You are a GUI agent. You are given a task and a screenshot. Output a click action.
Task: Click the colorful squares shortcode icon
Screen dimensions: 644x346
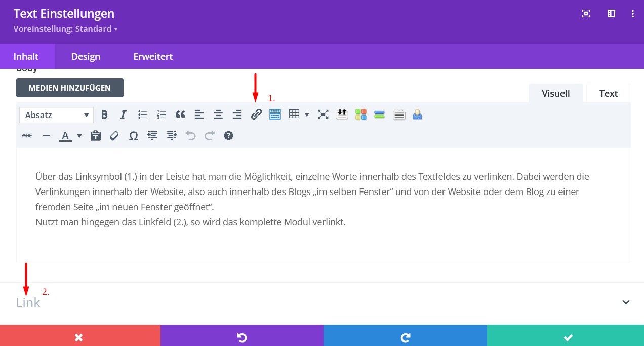click(361, 114)
